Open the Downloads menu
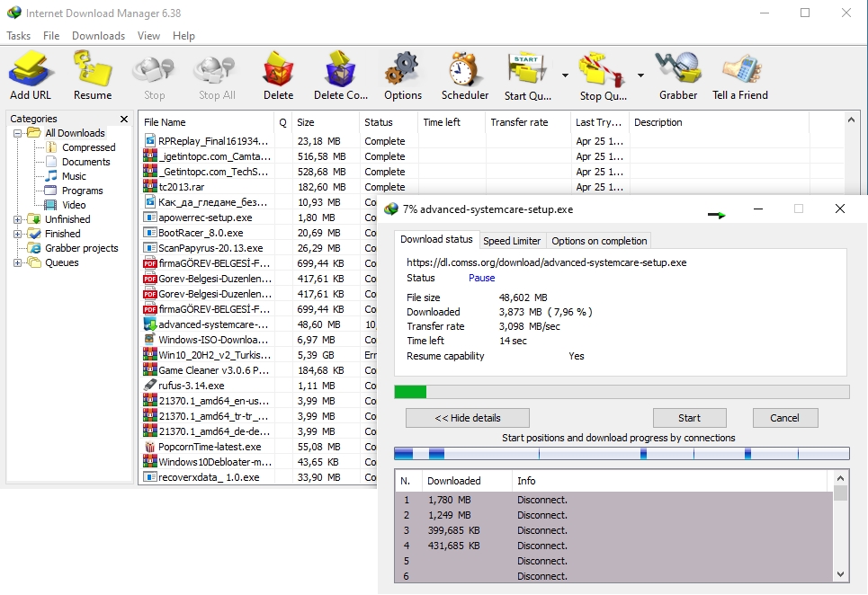 click(99, 36)
